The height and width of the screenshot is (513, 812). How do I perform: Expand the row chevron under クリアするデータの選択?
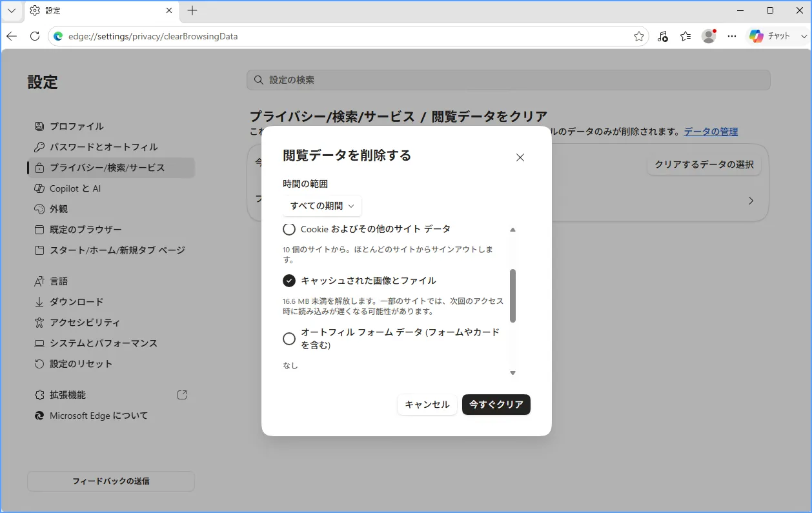pyautogui.click(x=751, y=201)
